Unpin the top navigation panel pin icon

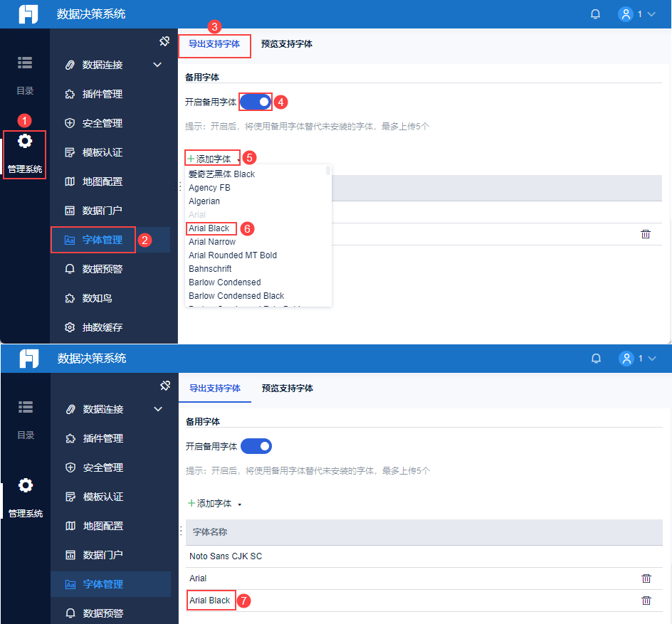(x=164, y=41)
